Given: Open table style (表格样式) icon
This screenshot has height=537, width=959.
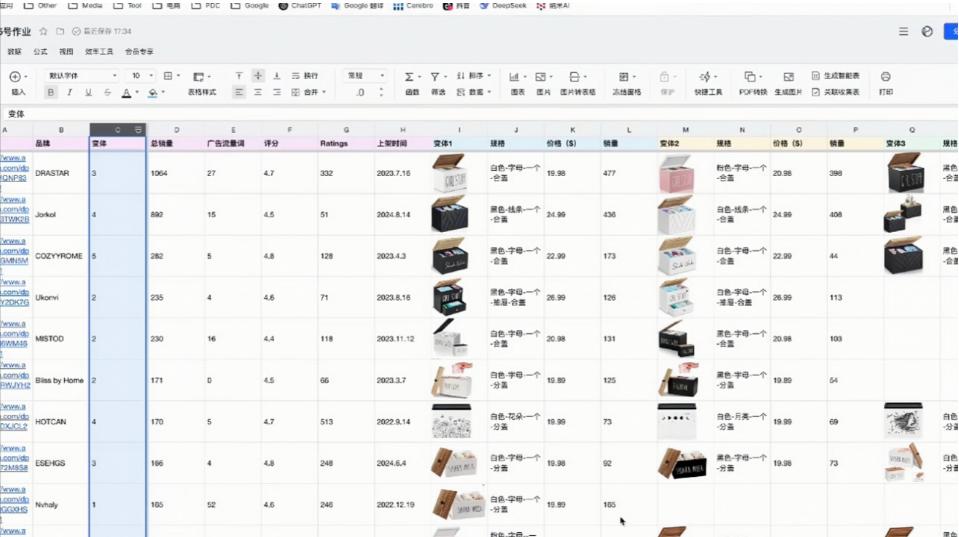Looking at the screenshot, I should pos(198,76).
